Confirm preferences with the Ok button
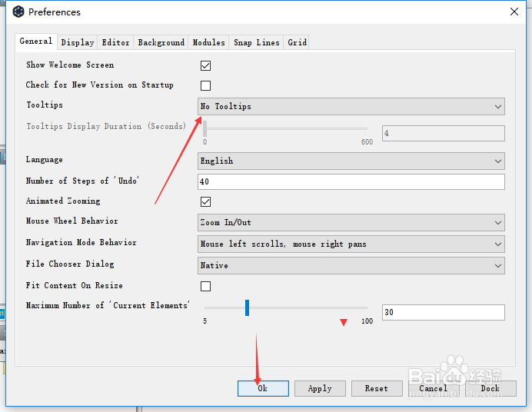 coord(263,388)
